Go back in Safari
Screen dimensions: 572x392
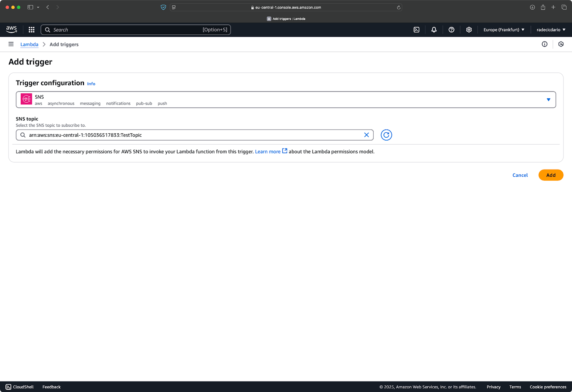(x=48, y=7)
